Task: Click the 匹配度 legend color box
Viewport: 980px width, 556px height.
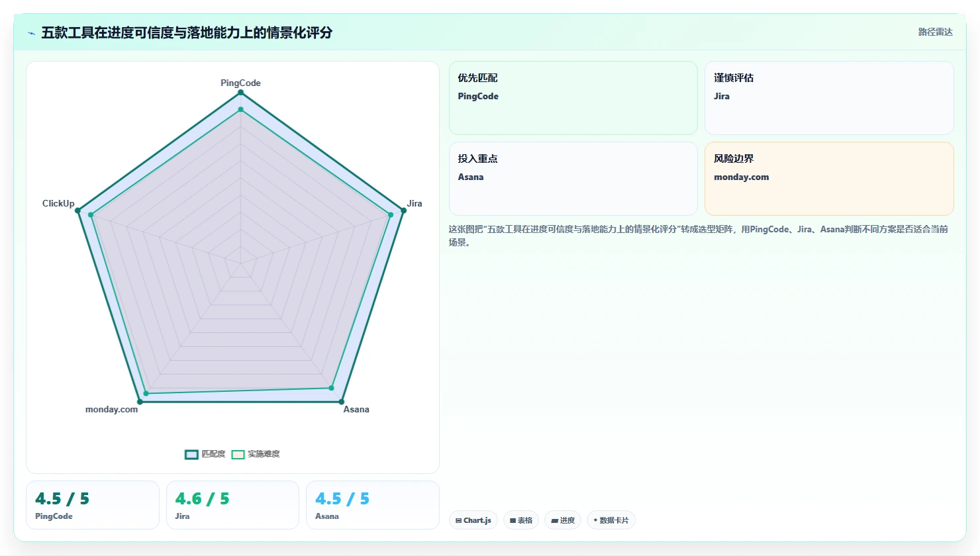Action: tap(191, 454)
